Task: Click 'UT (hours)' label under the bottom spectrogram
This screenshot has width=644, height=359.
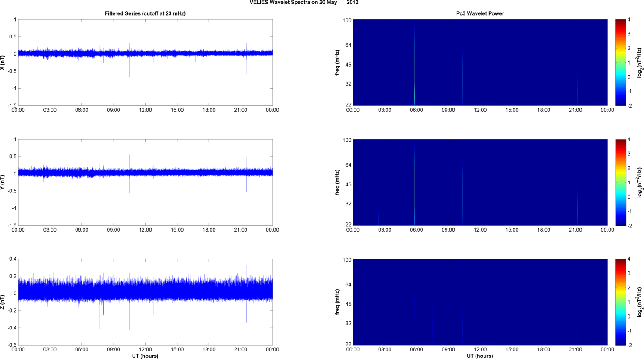Action: (x=480, y=356)
